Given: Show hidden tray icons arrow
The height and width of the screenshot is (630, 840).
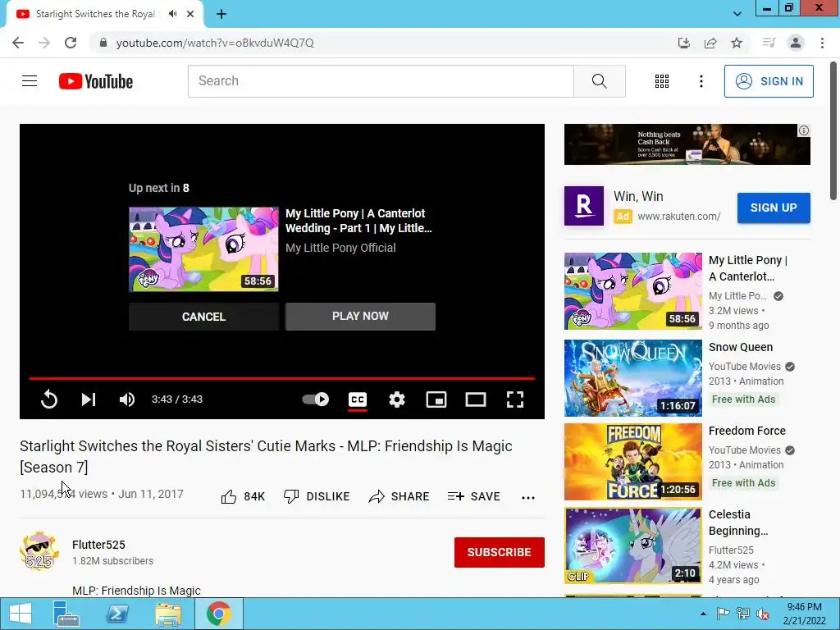Looking at the screenshot, I should coord(703,614).
